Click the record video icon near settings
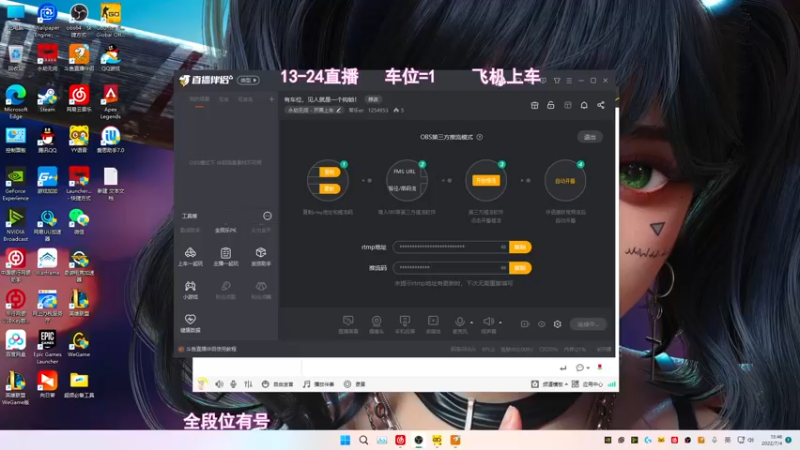Image resolution: width=800 pixels, height=450 pixels. [524, 324]
